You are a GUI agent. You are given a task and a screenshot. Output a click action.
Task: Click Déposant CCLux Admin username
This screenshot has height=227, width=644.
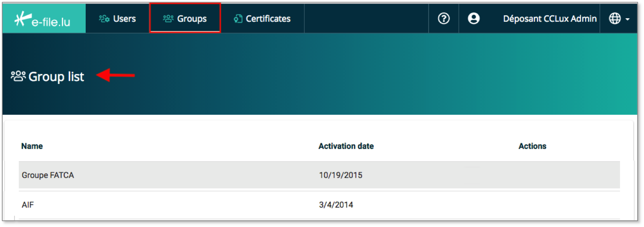pyautogui.click(x=550, y=19)
